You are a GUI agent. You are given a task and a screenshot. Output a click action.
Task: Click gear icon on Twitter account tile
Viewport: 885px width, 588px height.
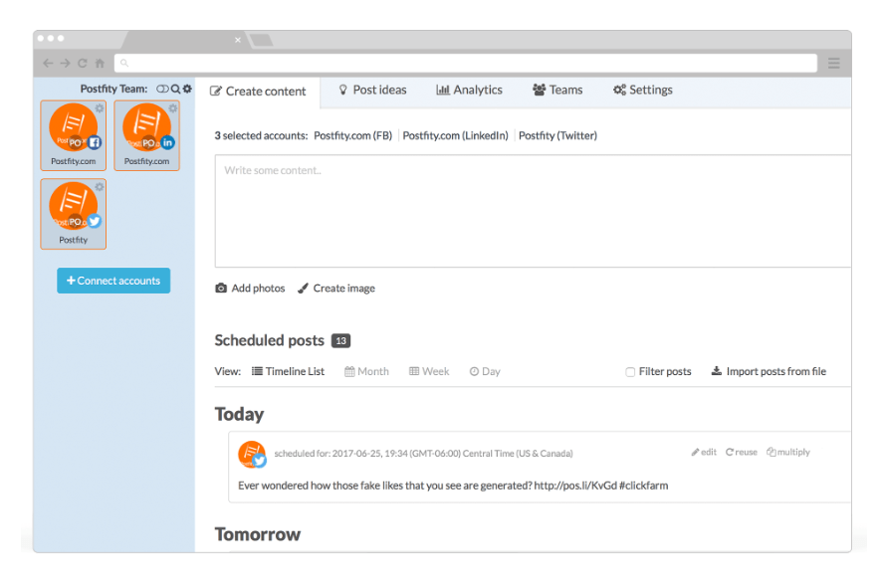pyautogui.click(x=100, y=187)
